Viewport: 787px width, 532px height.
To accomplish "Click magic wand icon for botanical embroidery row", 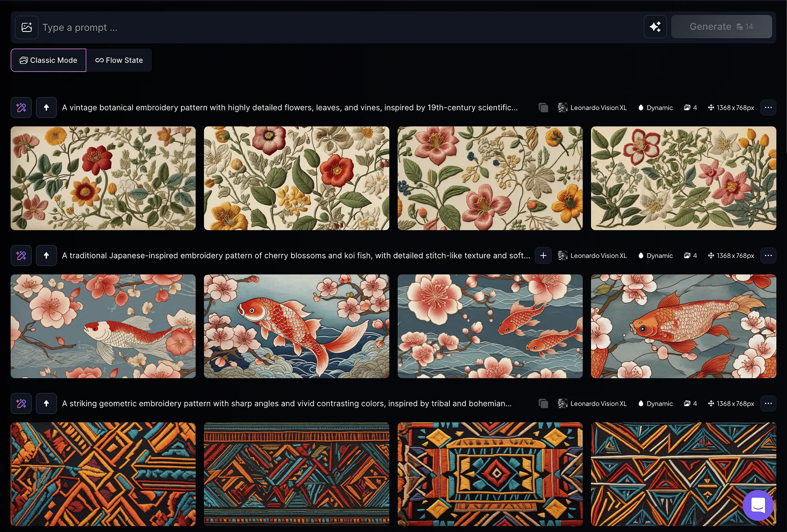I will (21, 107).
